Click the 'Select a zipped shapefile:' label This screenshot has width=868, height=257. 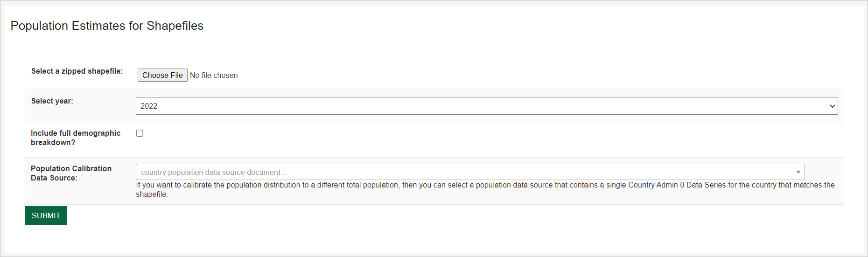coord(77,71)
